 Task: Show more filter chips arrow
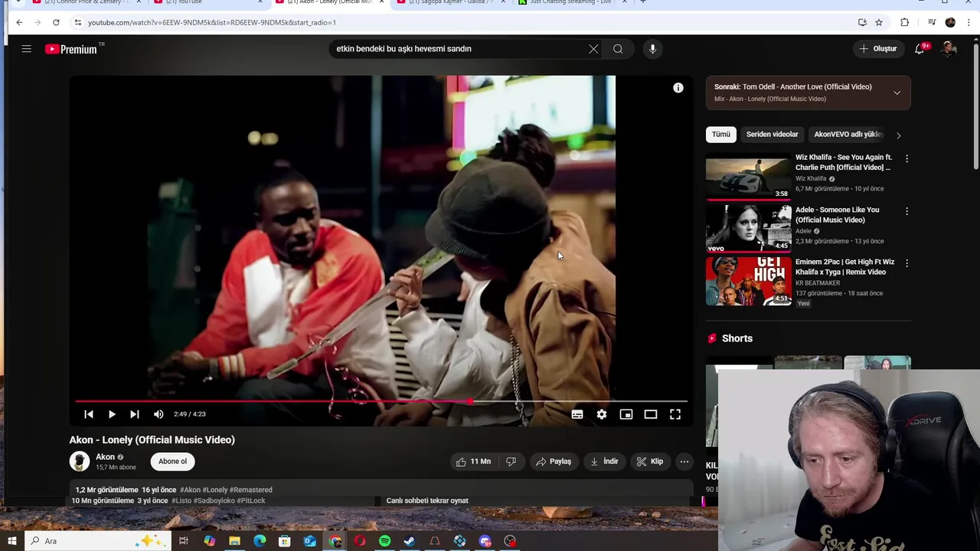tap(898, 135)
